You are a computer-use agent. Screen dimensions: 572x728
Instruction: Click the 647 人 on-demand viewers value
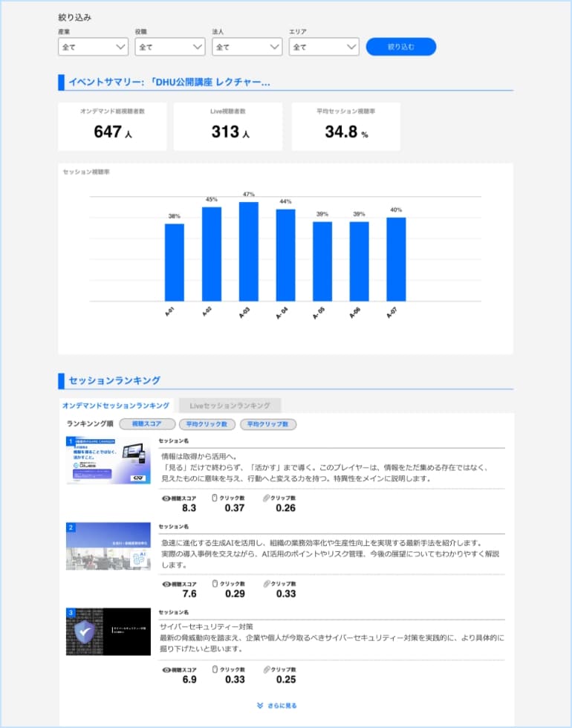pyautogui.click(x=113, y=132)
